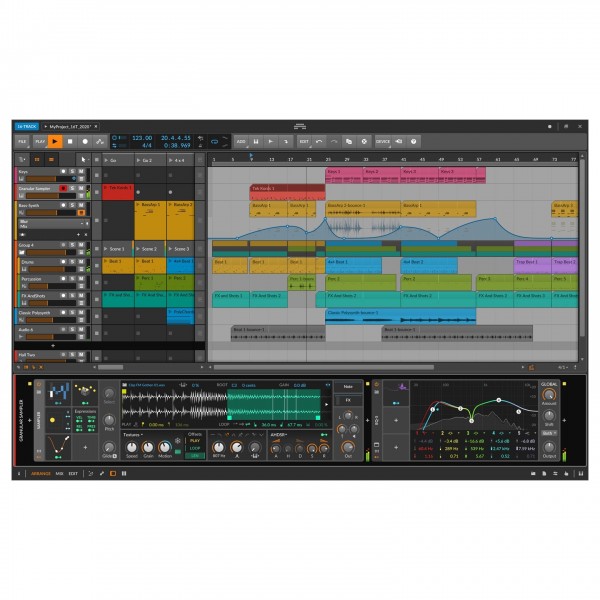This screenshot has width=600, height=600.
Task: Click the Freeze snowflake icon
Action: tap(178, 441)
